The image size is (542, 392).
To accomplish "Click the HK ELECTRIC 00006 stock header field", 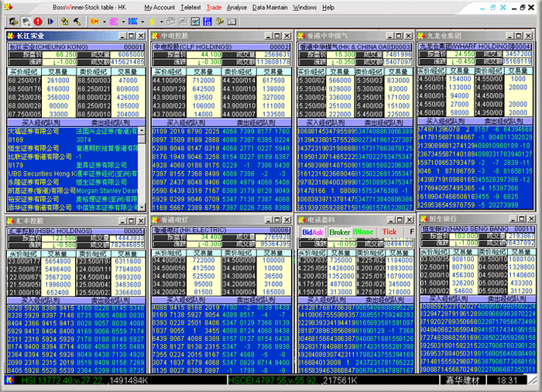I will tap(221, 230).
